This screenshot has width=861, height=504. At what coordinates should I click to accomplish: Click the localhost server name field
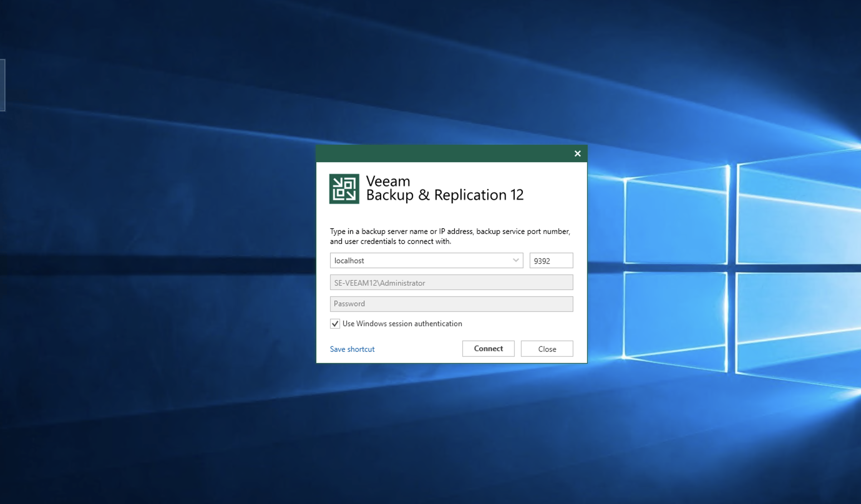tap(426, 260)
